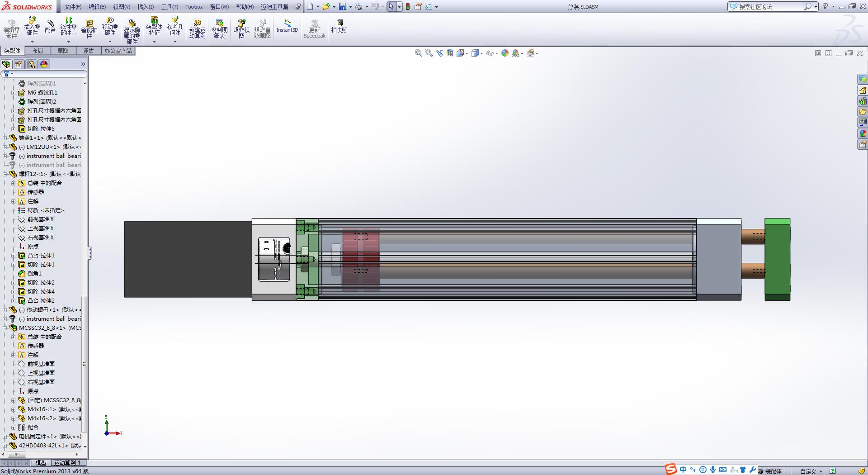Open the DisplayManager tab icon

[x=44, y=64]
